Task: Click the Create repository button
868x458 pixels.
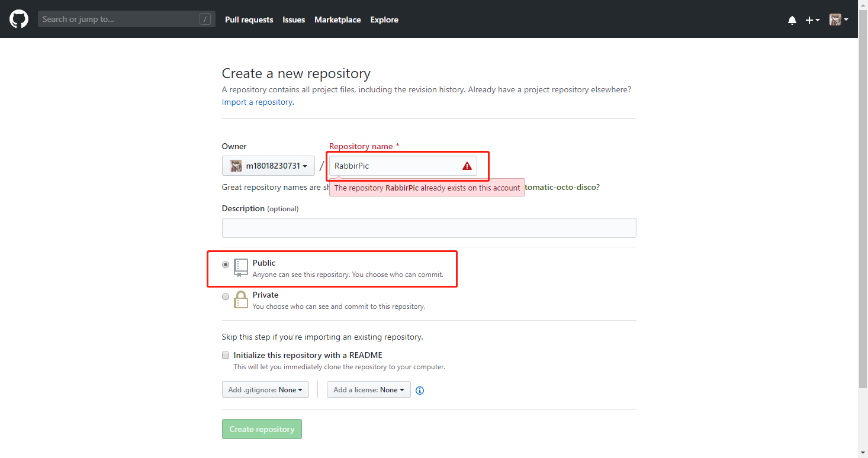Action: point(262,429)
